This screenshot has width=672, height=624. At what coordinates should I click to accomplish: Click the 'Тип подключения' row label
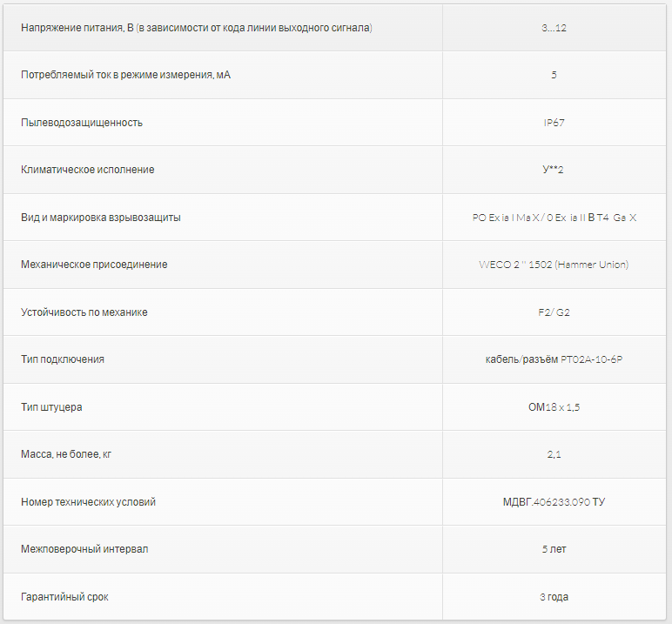click(x=63, y=359)
